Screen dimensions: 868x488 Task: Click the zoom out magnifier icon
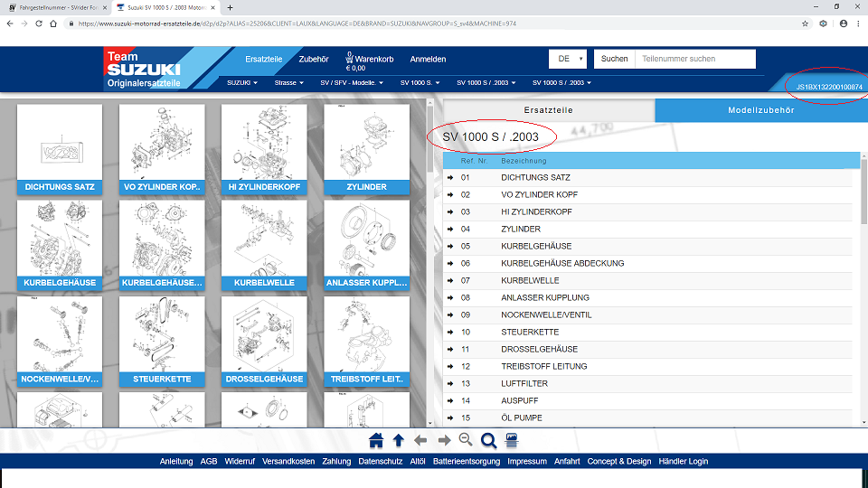[466, 440]
